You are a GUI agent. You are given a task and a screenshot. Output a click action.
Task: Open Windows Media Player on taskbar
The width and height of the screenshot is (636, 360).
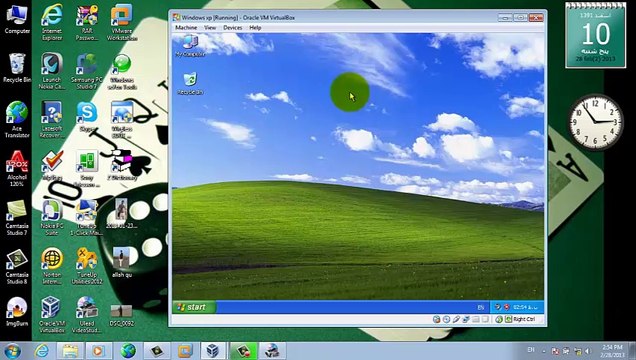[98, 351]
